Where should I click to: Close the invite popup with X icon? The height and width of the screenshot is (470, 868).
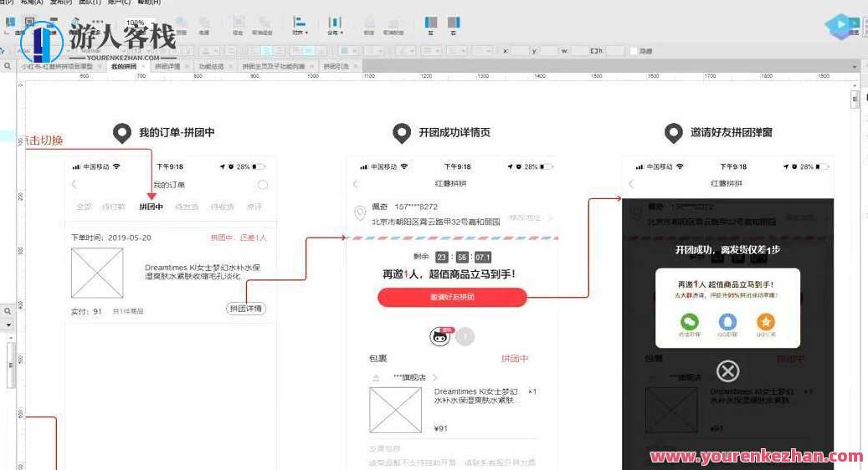(728, 371)
